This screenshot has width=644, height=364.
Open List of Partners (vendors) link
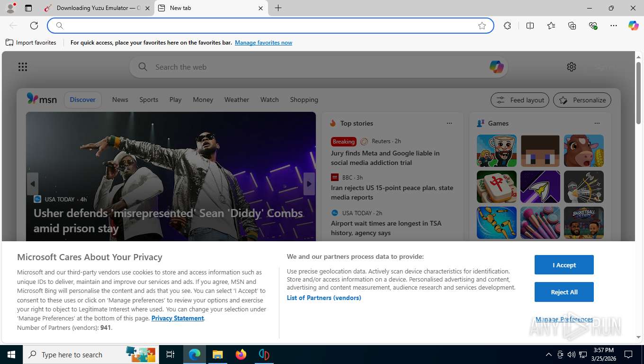324,298
